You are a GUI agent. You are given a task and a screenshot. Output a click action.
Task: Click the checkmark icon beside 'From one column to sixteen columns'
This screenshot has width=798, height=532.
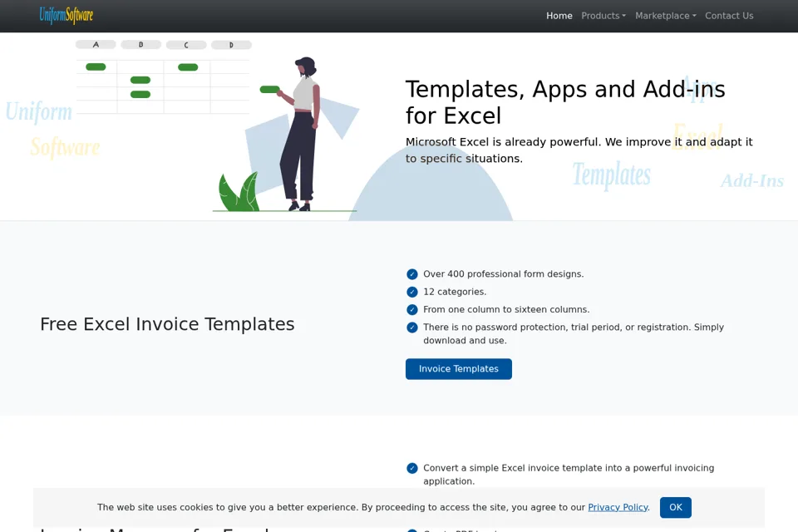click(412, 309)
